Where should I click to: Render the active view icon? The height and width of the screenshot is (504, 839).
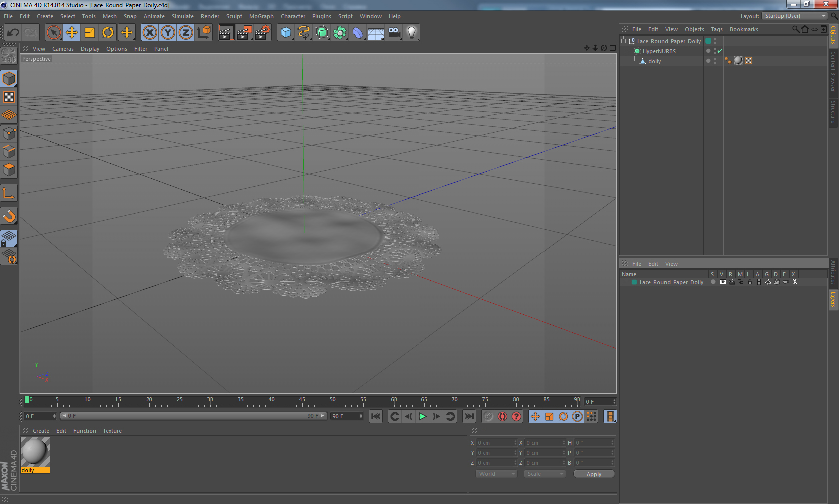(x=226, y=33)
